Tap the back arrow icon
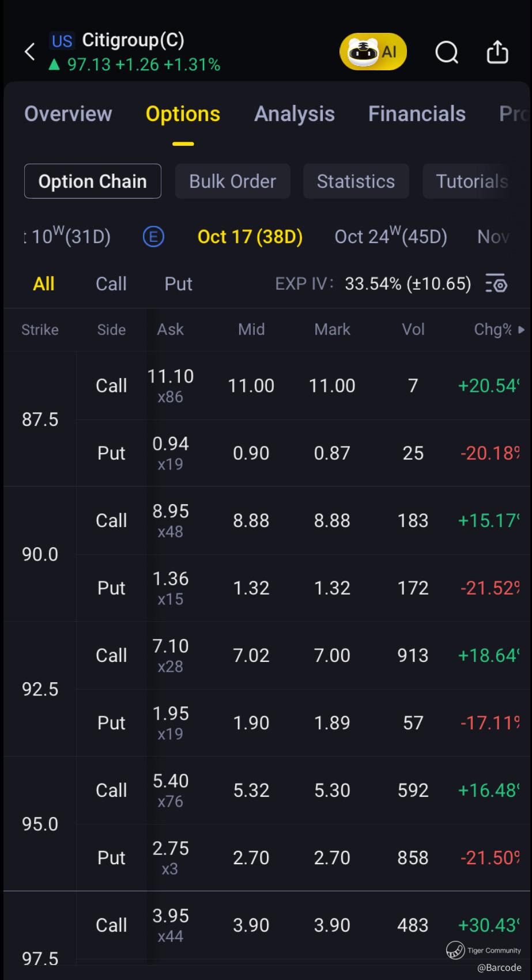Image resolution: width=532 pixels, height=980 pixels. point(30,52)
